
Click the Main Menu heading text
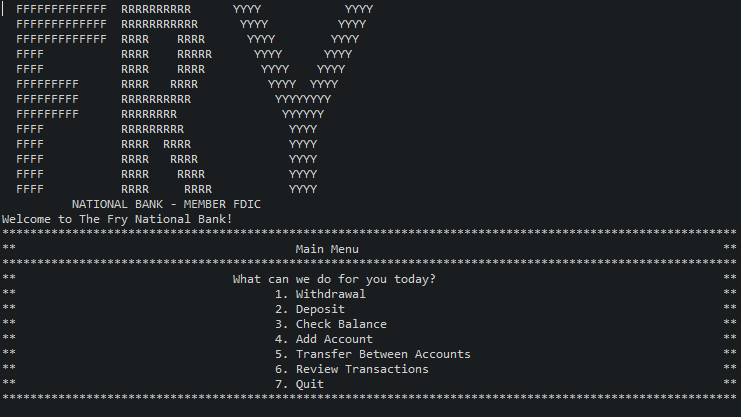click(x=327, y=249)
